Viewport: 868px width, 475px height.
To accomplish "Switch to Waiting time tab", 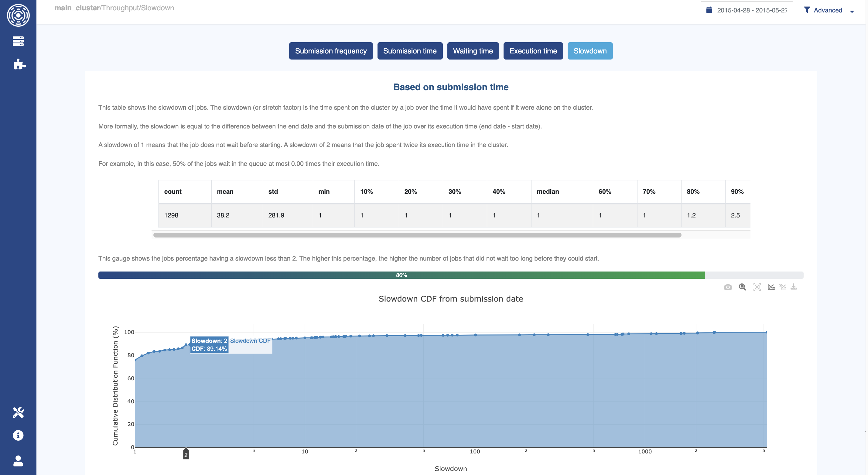I will point(473,51).
